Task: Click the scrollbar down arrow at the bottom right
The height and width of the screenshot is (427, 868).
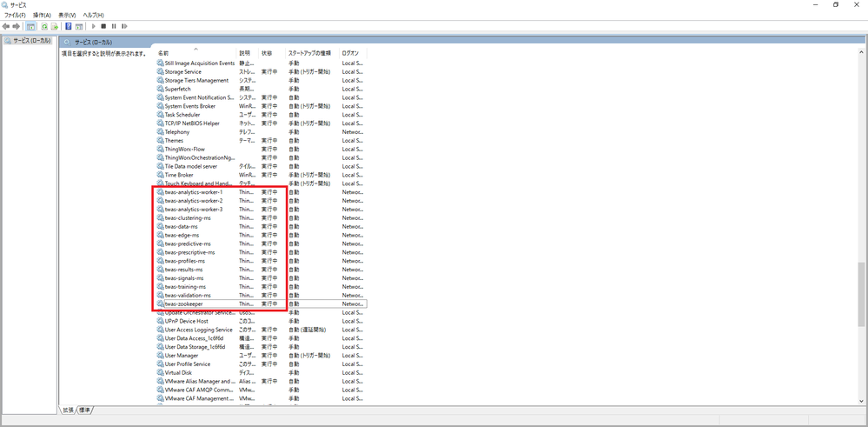Action: (861, 400)
